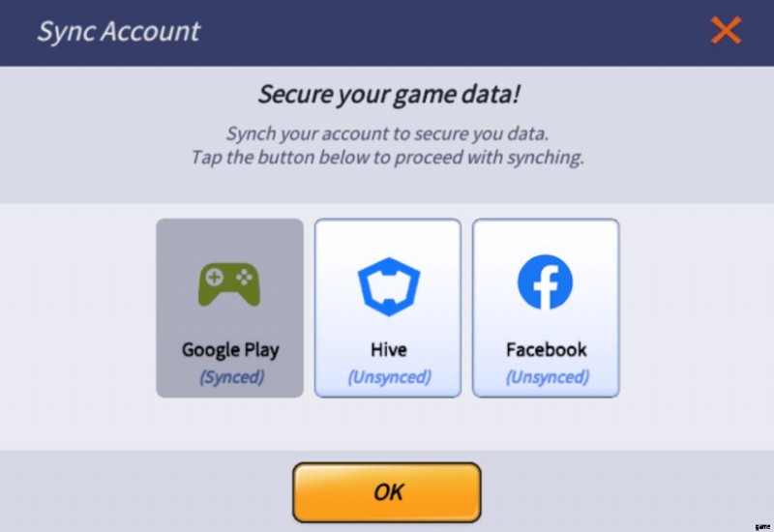The width and height of the screenshot is (774, 532).
Task: Click the (Synced) status under Google Play
Action: tap(231, 377)
